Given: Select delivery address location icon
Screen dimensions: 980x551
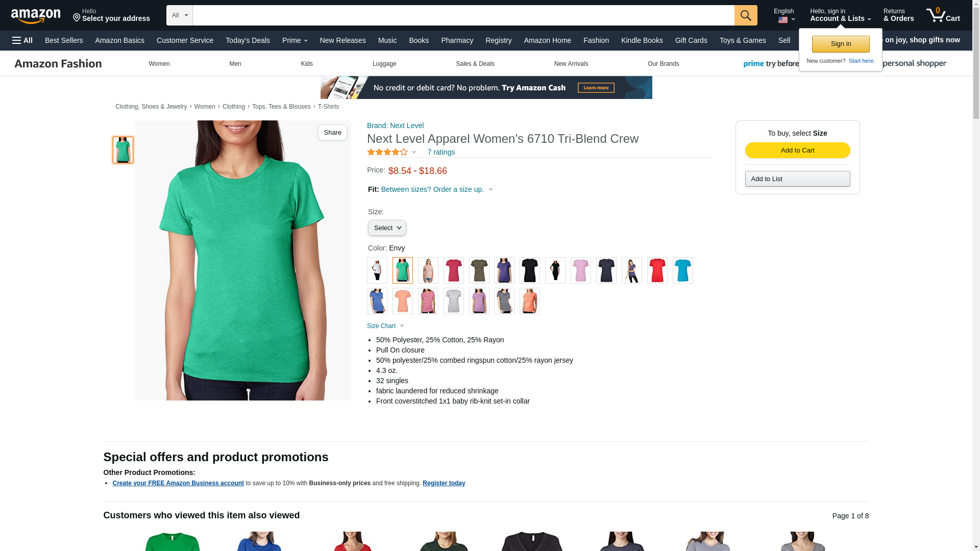Looking at the screenshot, I should point(77,18).
